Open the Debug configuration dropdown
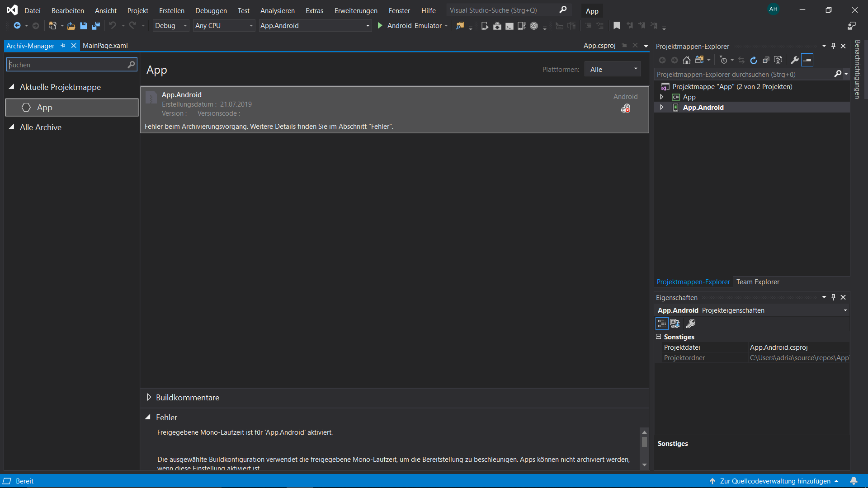The height and width of the screenshot is (488, 868). click(170, 26)
